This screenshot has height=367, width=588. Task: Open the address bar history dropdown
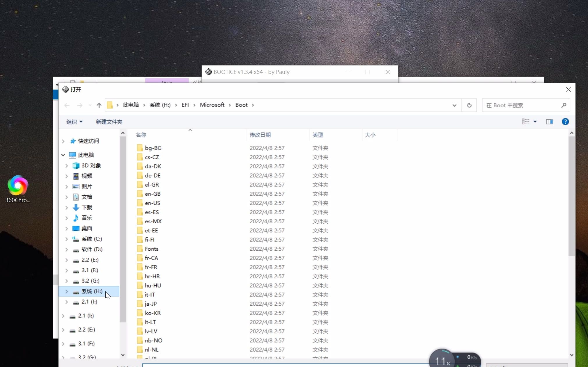coord(454,105)
